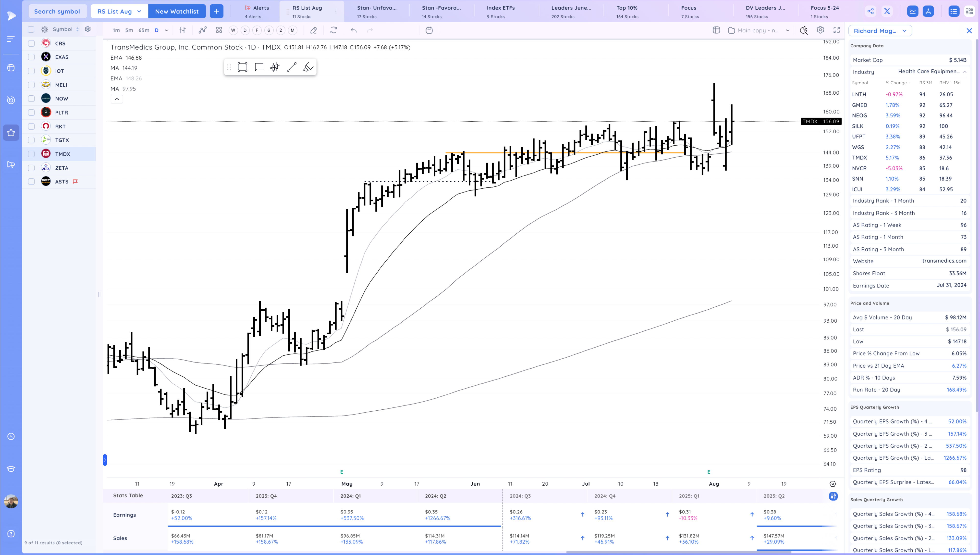The image size is (980, 555).
Task: Open the indicators menu icon
Action: tap(203, 30)
